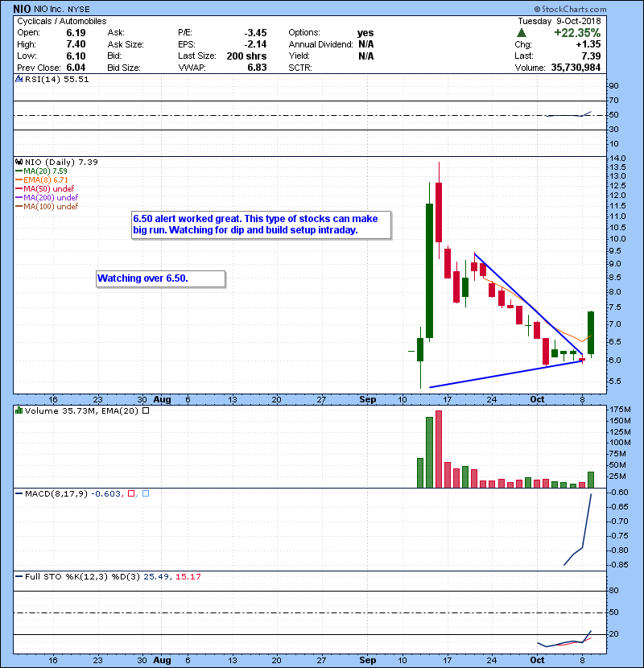The height and width of the screenshot is (668, 644).
Task: Click the Prev Close value 6.04
Action: click(x=76, y=68)
